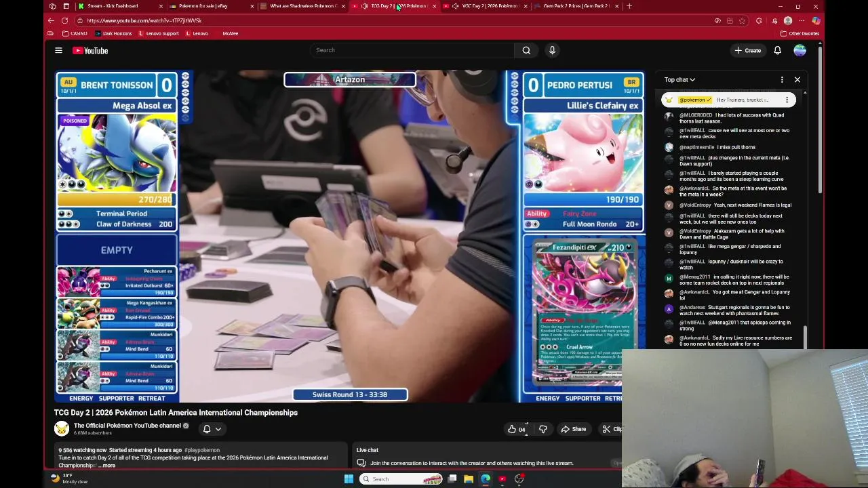Click the Pokémon channel avatar
This screenshot has height=488, width=868.
62,428
